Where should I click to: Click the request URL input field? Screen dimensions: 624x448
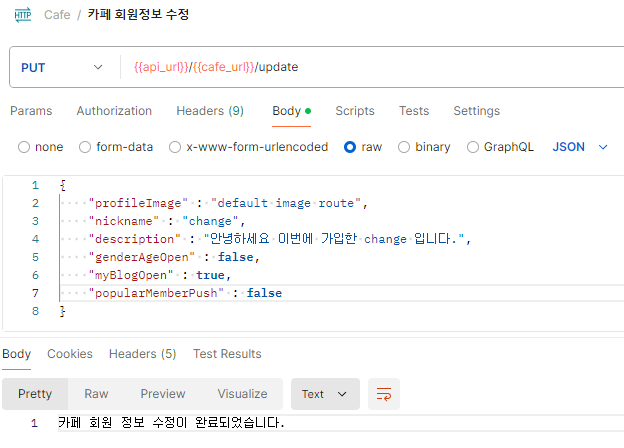pyautogui.click(x=374, y=67)
